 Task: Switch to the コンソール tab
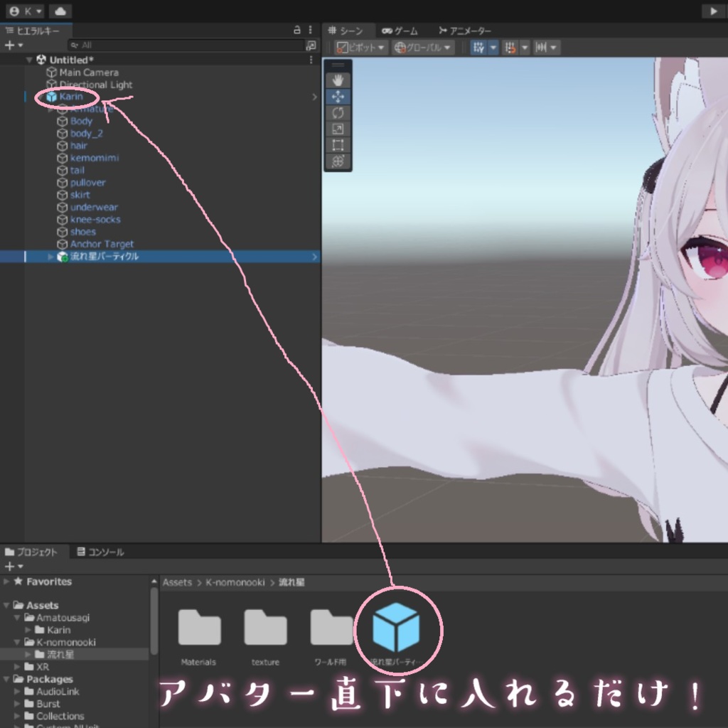point(105,551)
